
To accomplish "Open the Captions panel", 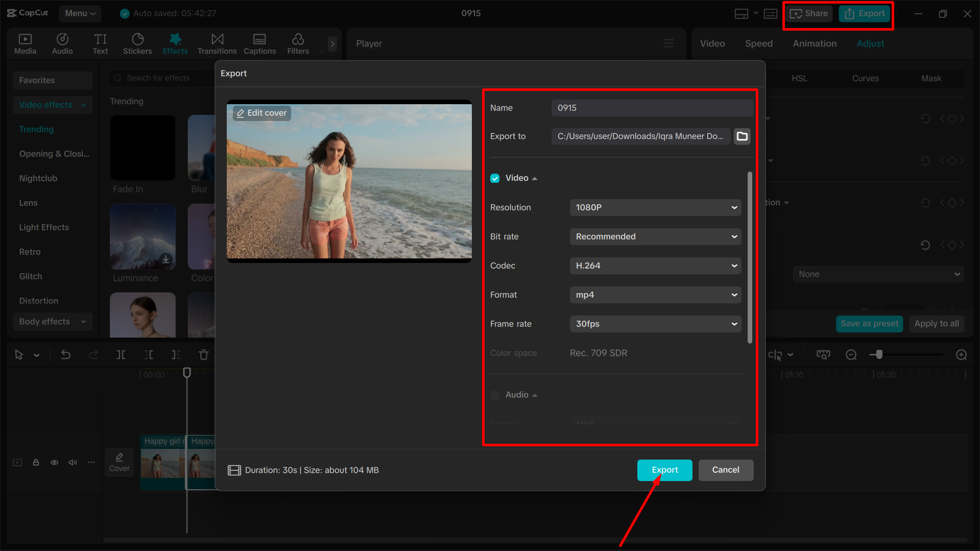I will coord(259,43).
